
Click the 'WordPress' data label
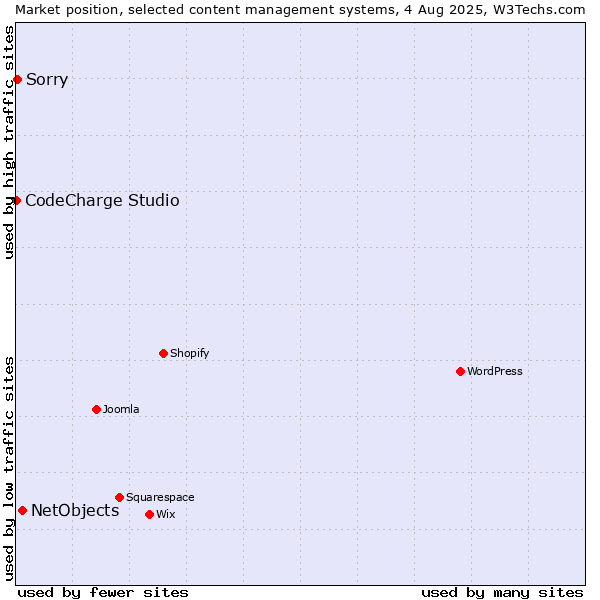(x=495, y=371)
